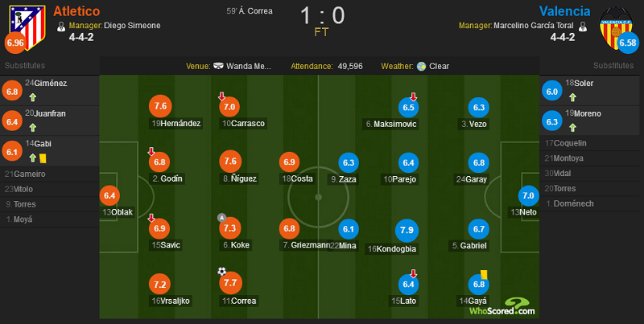
Task: Click the WhoScored.com logo
Action: coord(502,307)
